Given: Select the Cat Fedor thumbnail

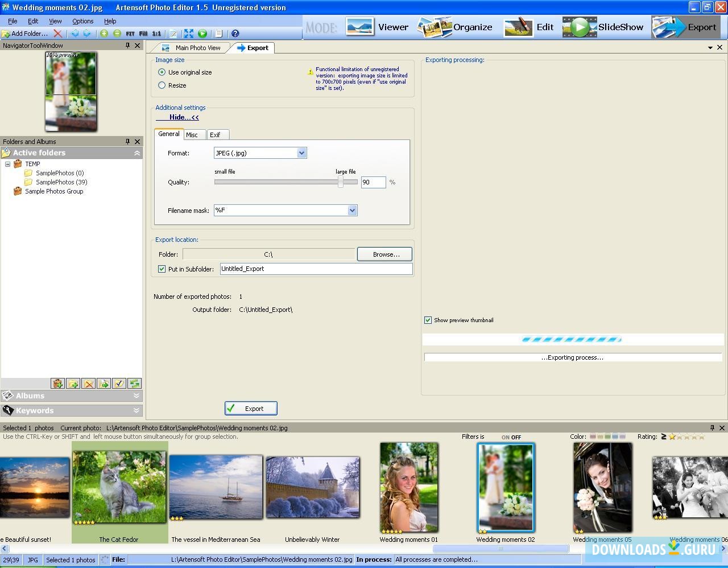Looking at the screenshot, I should coord(119,485).
